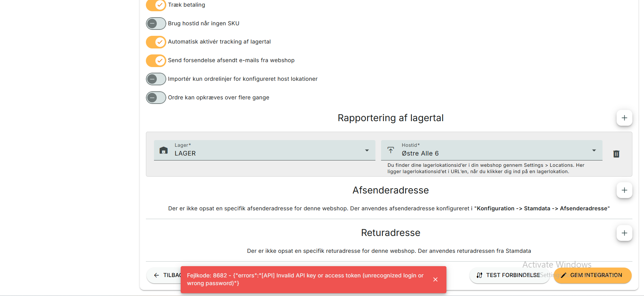Go back with the TILBAGE button

click(x=164, y=275)
